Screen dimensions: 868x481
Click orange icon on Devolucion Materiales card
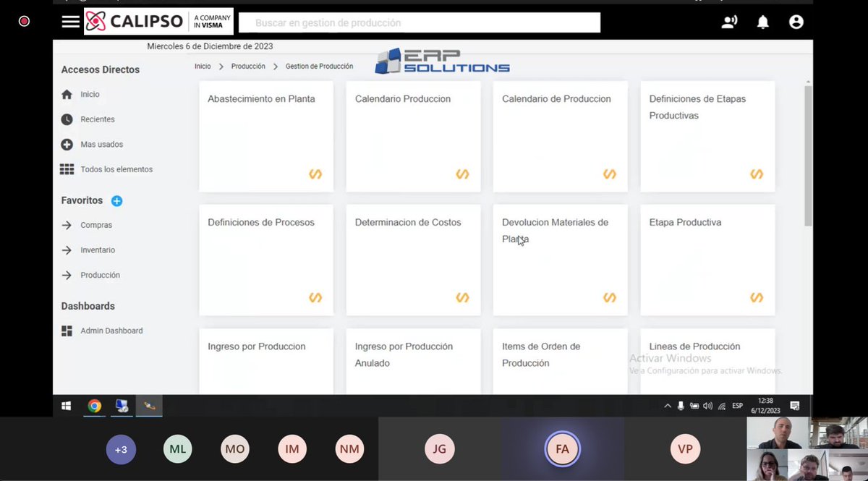click(610, 297)
